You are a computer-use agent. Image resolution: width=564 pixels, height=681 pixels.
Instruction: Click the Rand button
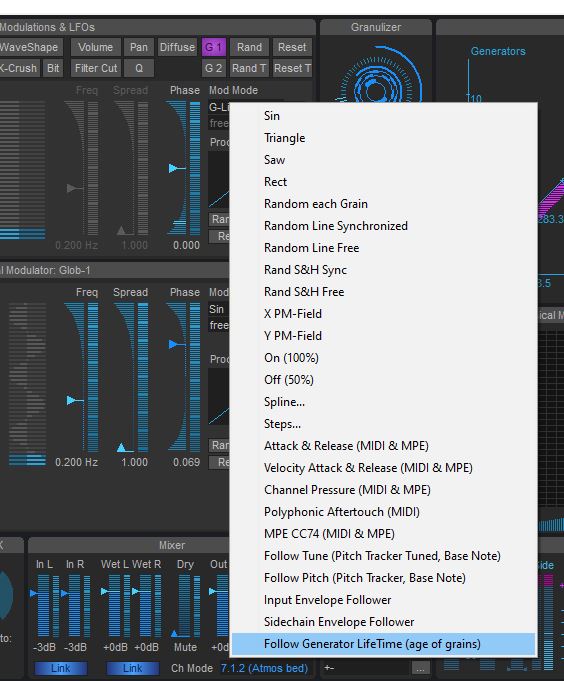coord(249,47)
